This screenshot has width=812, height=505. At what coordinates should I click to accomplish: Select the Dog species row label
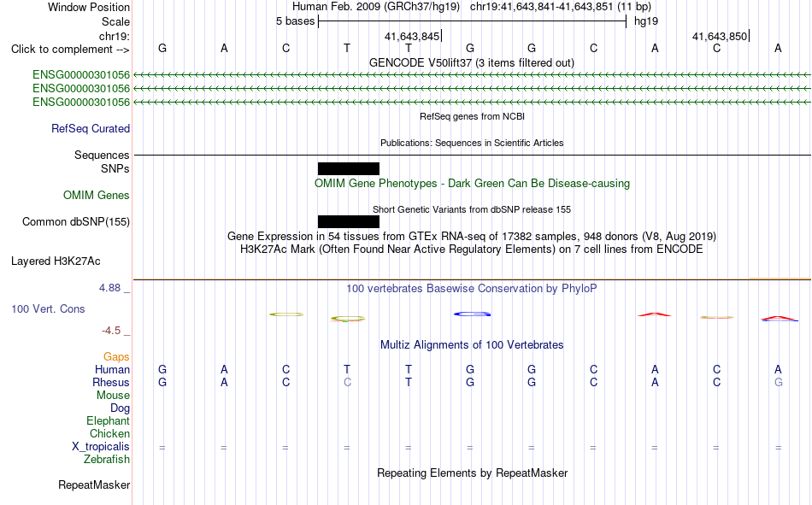click(x=121, y=408)
